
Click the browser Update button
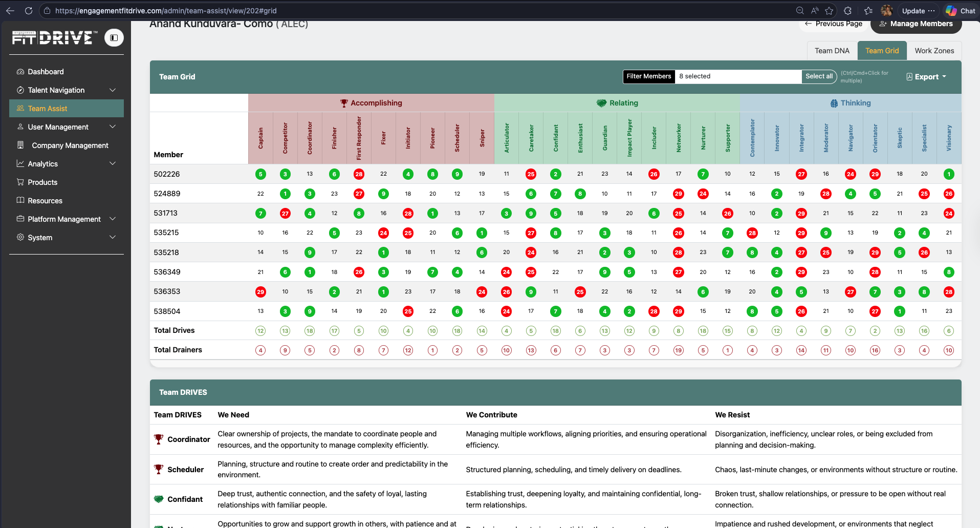click(x=918, y=11)
